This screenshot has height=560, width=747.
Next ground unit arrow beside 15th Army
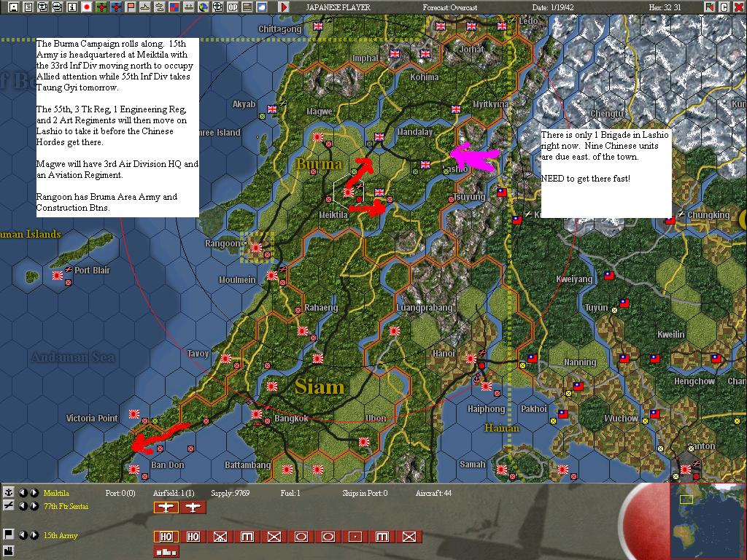pyautogui.click(x=34, y=534)
